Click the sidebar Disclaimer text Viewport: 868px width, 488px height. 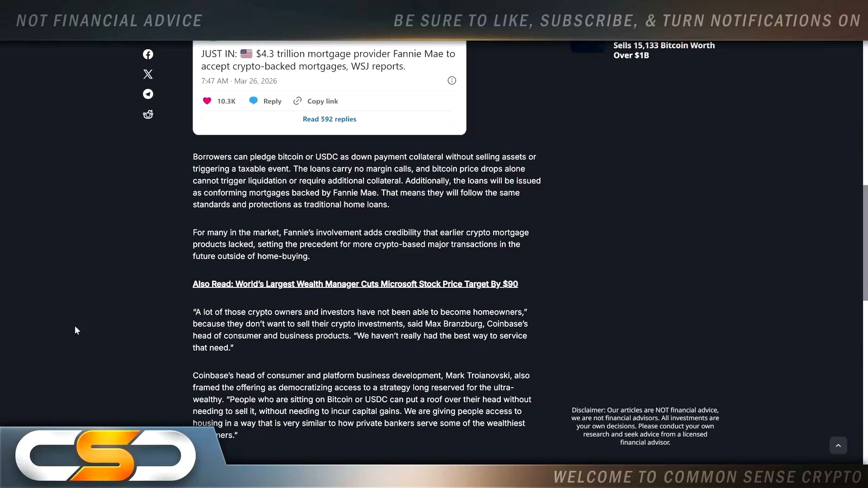(x=645, y=426)
